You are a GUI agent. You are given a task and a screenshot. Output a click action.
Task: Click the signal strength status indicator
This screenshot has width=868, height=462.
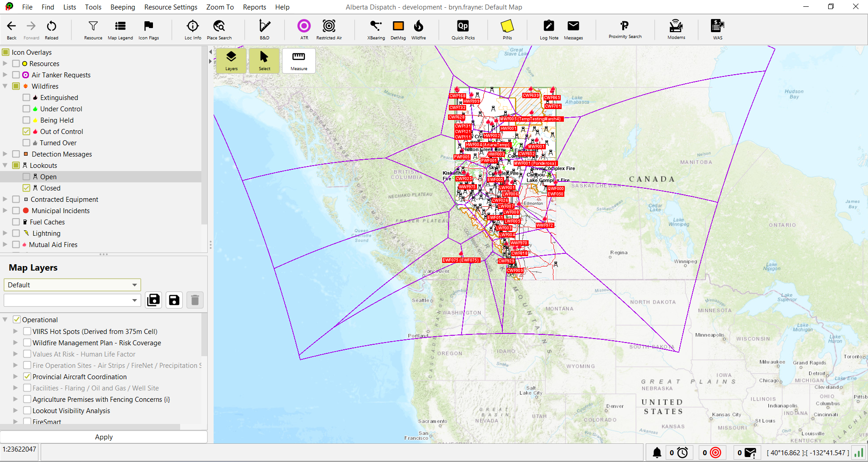[x=858, y=452]
